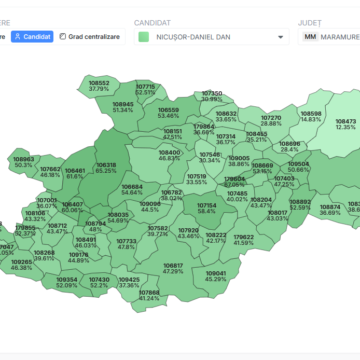Select map region 107715 with 52.51%

click(145, 89)
